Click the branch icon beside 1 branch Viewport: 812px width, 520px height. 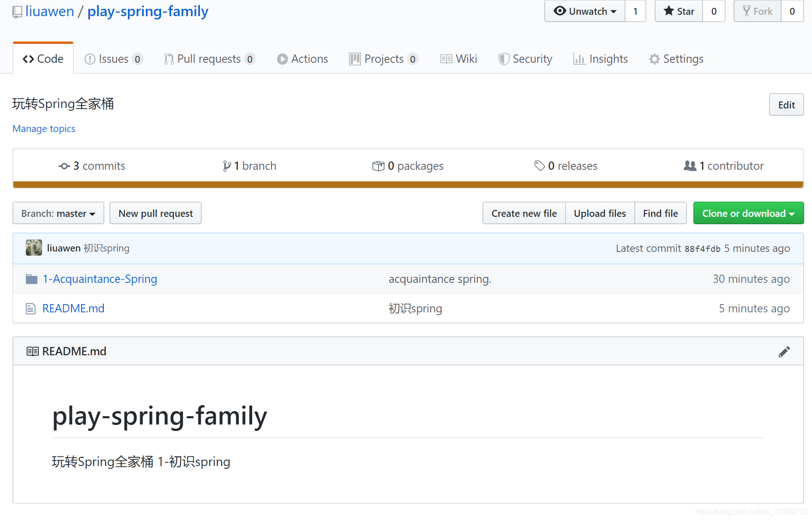(x=227, y=166)
